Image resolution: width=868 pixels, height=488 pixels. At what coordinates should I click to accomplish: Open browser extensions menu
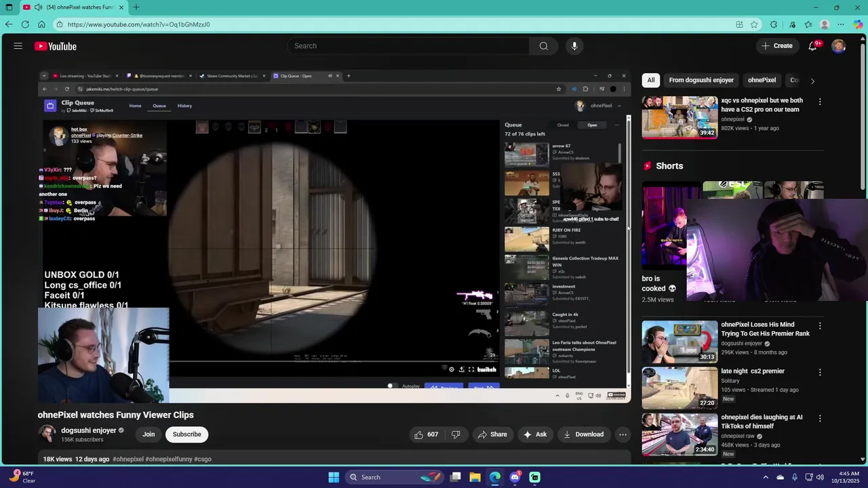coord(774,24)
